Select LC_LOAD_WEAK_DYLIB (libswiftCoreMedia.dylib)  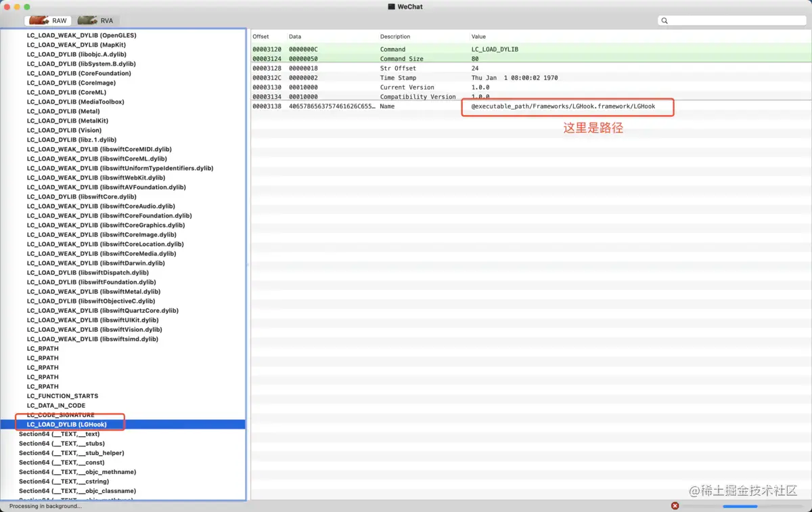coord(101,253)
